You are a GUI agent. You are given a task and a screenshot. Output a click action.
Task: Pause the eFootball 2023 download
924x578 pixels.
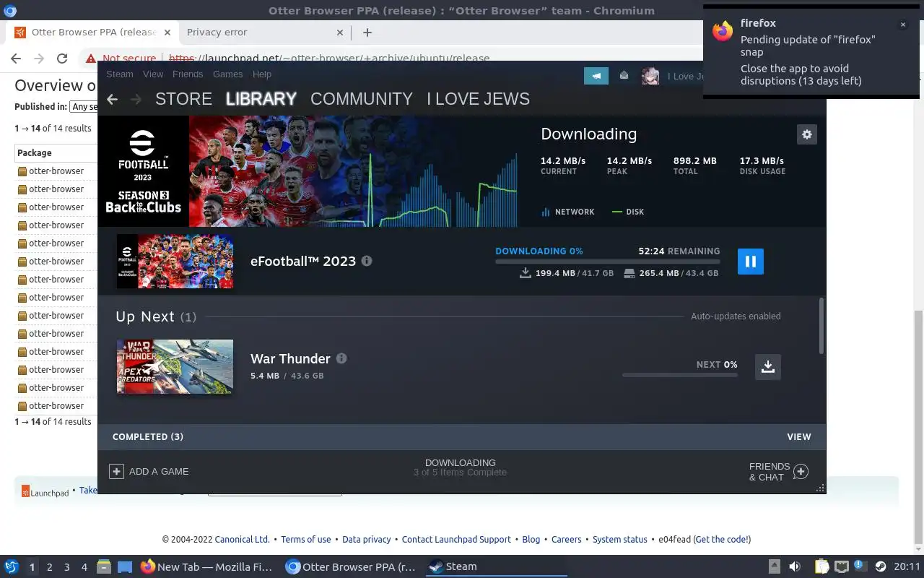click(x=750, y=262)
